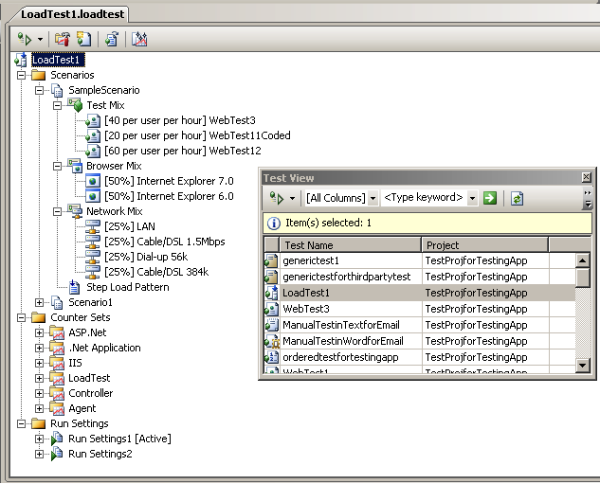Click the Manage Counter Sets toolbar icon
This screenshot has height=484, width=600.
pos(112,39)
